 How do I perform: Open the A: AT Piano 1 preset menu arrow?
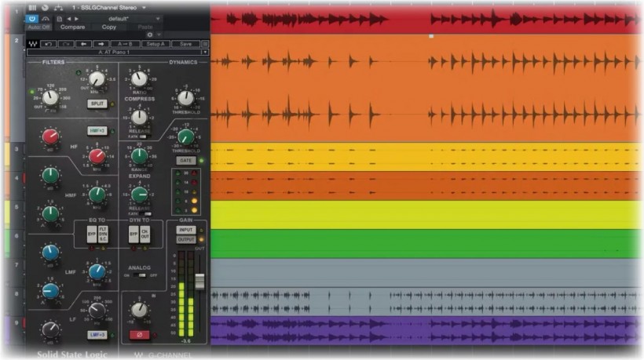[x=204, y=53]
